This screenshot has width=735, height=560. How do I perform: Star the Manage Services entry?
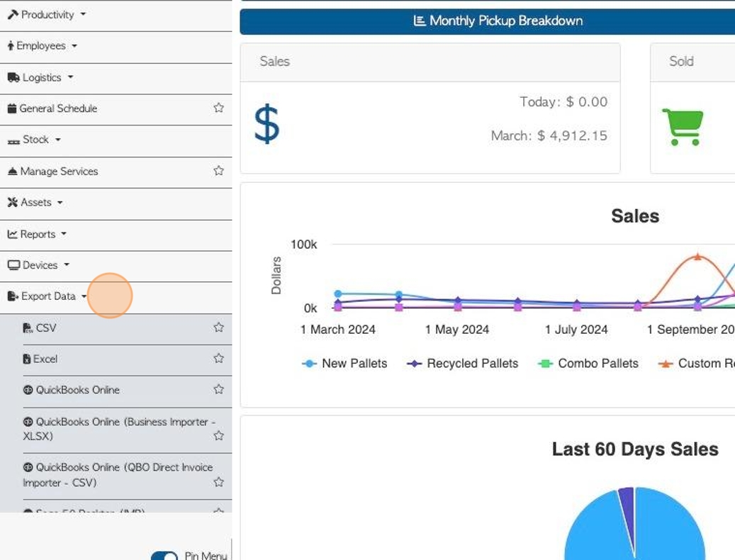[218, 171]
